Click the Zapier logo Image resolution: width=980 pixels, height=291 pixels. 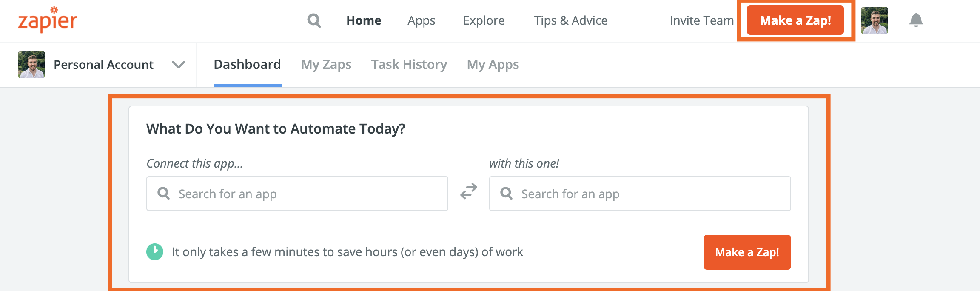48,20
